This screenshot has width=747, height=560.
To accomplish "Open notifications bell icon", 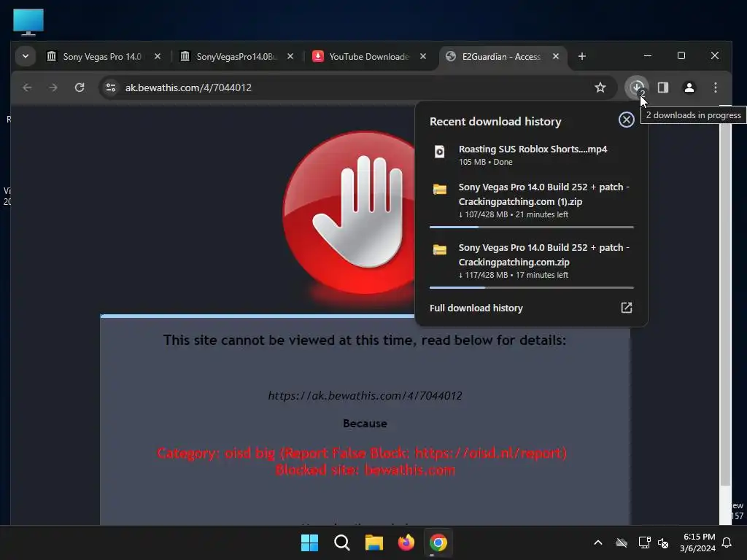I will [x=727, y=542].
